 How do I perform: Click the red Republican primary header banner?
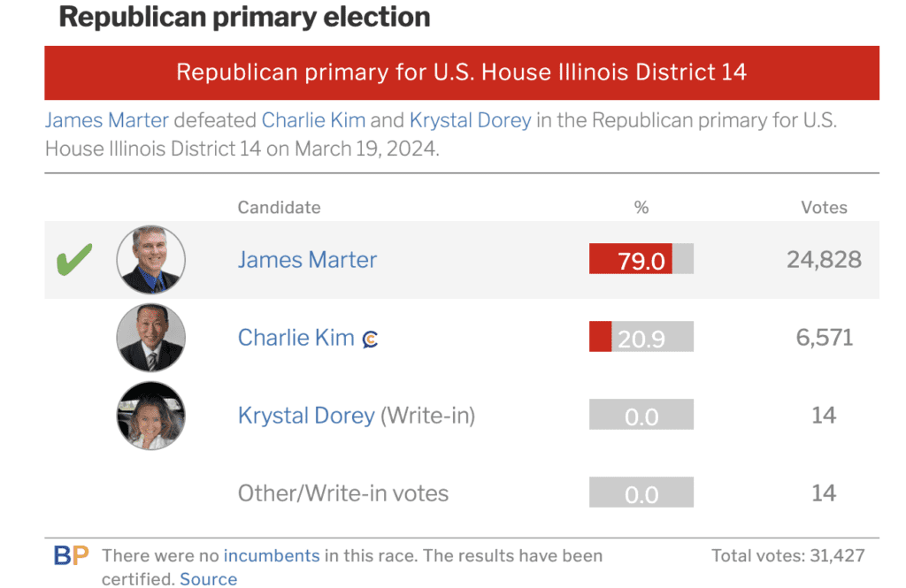462,73
